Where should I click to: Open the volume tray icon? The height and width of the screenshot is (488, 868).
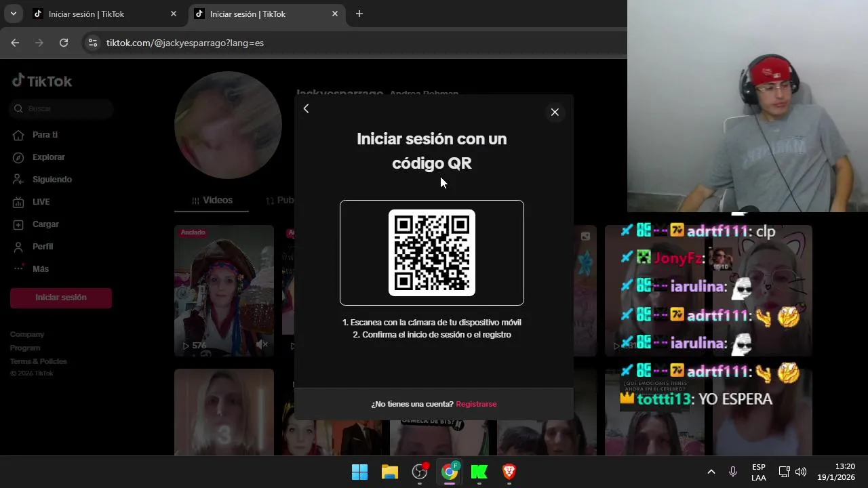coord(801,472)
